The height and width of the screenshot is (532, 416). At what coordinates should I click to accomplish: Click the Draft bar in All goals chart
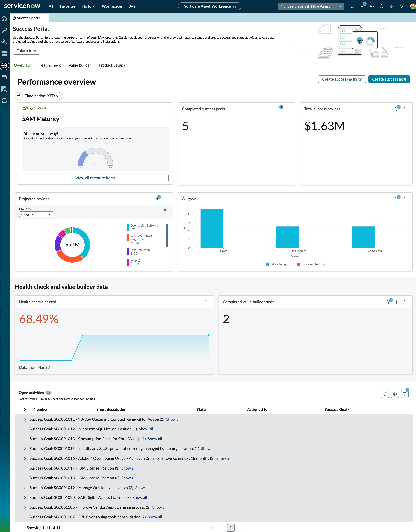(x=212, y=228)
